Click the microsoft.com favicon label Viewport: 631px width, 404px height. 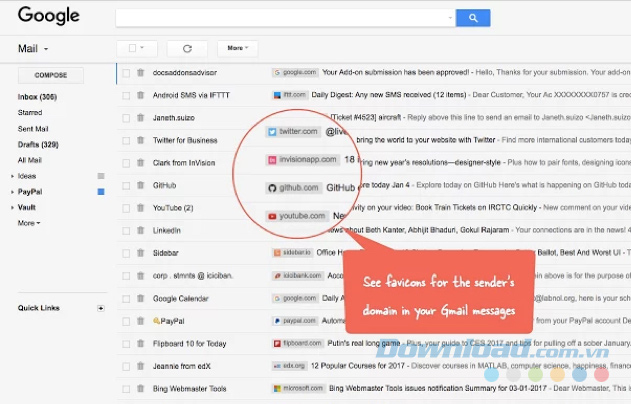click(x=299, y=388)
